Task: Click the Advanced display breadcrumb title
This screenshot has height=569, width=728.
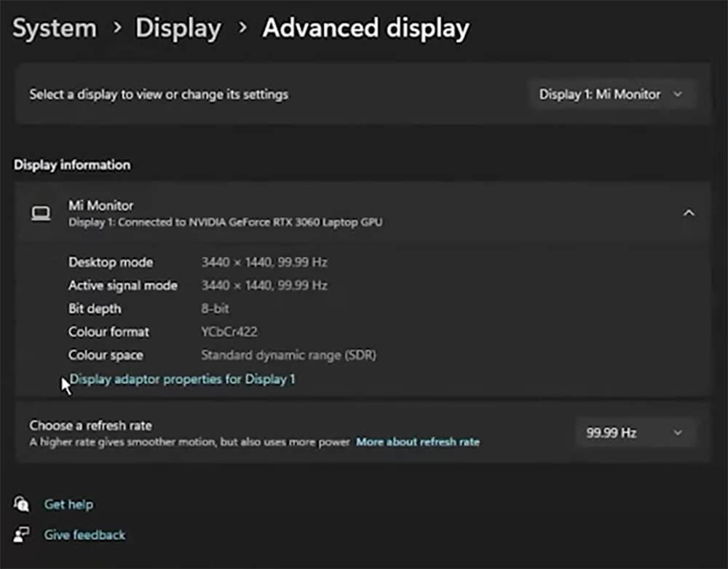Action: [x=366, y=28]
